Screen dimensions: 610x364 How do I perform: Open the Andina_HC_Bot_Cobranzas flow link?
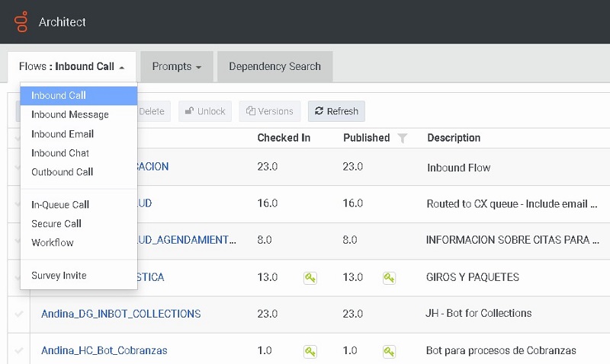[104, 350]
